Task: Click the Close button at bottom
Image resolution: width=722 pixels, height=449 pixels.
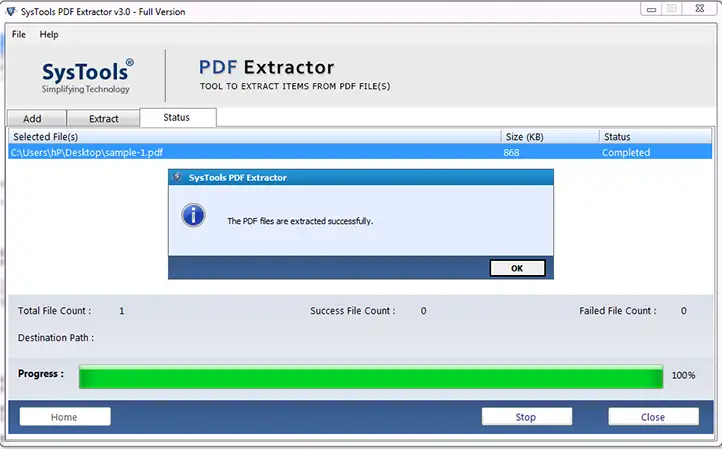Action: click(653, 417)
